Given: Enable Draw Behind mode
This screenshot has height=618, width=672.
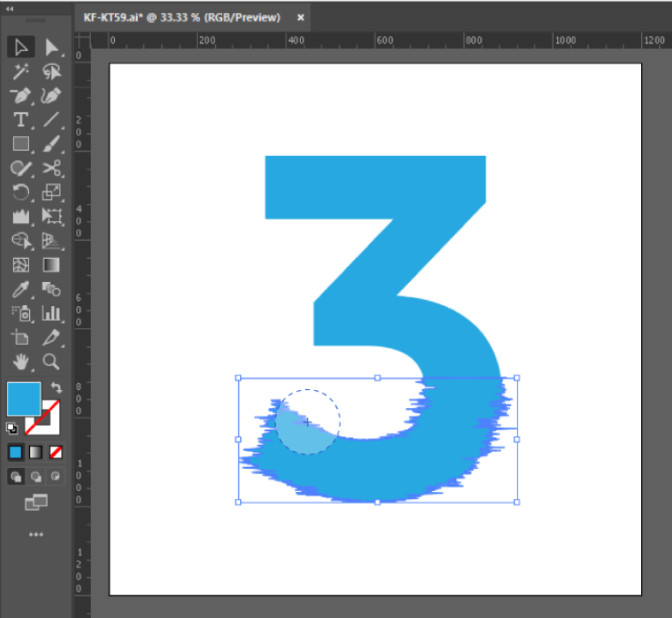Looking at the screenshot, I should (x=36, y=477).
